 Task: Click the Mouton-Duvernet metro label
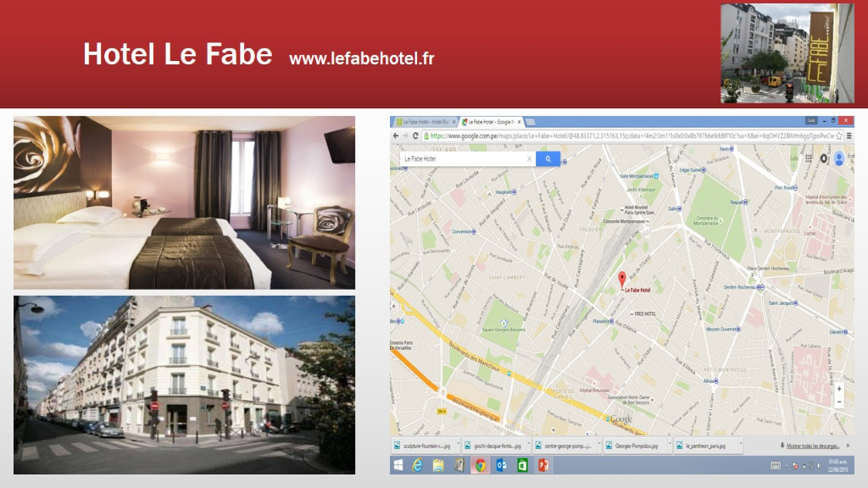721,330
